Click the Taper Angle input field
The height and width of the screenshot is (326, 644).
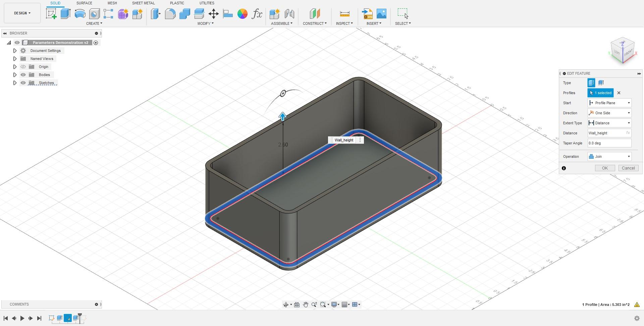click(609, 143)
